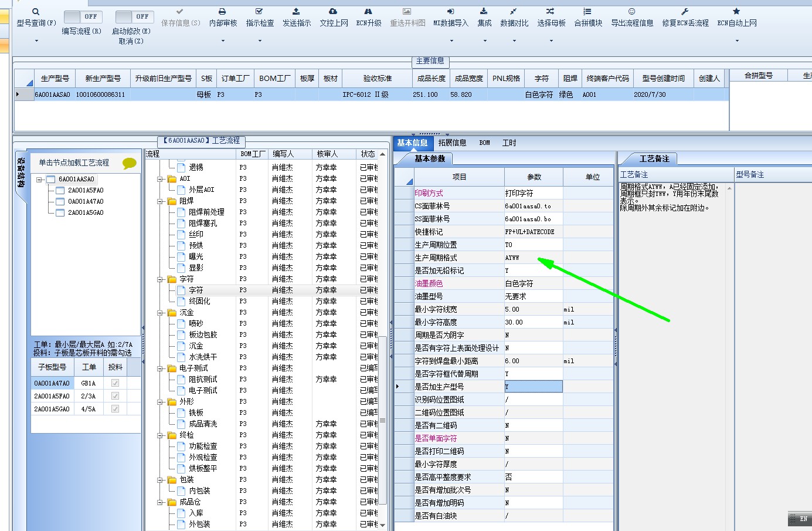The height and width of the screenshot is (531, 812).
Task: Click the 状态 column header in process list
Action: coord(368,154)
